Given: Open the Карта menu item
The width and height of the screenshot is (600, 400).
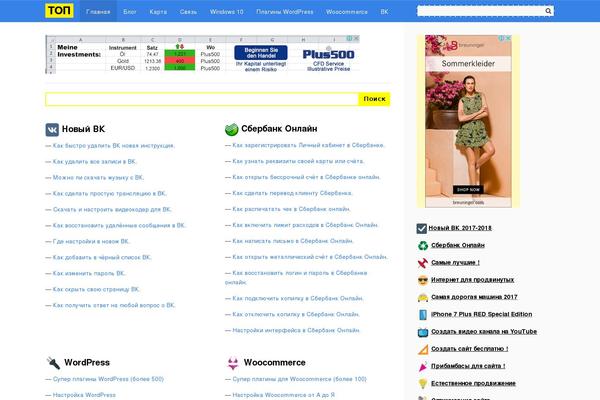Looking at the screenshot, I should point(158,11).
